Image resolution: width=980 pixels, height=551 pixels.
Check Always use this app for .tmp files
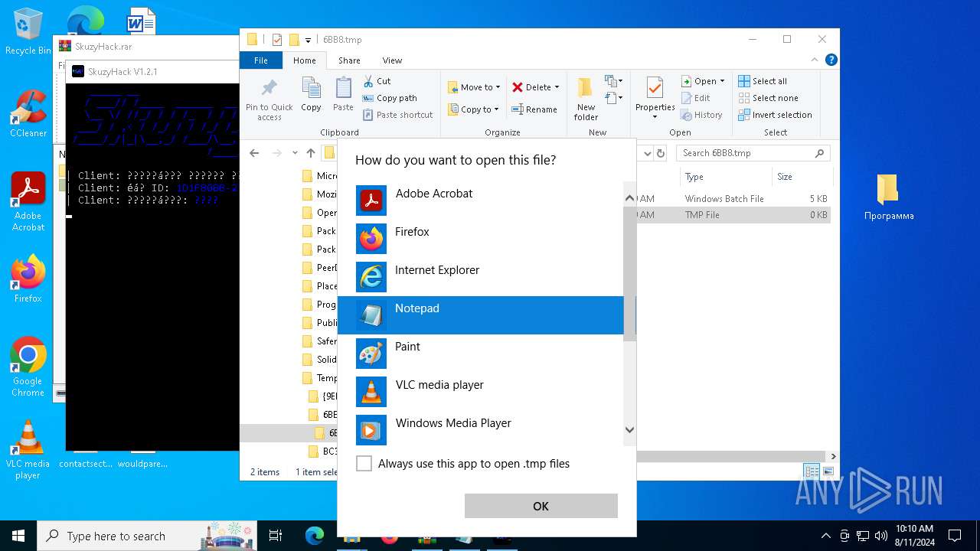pos(364,464)
